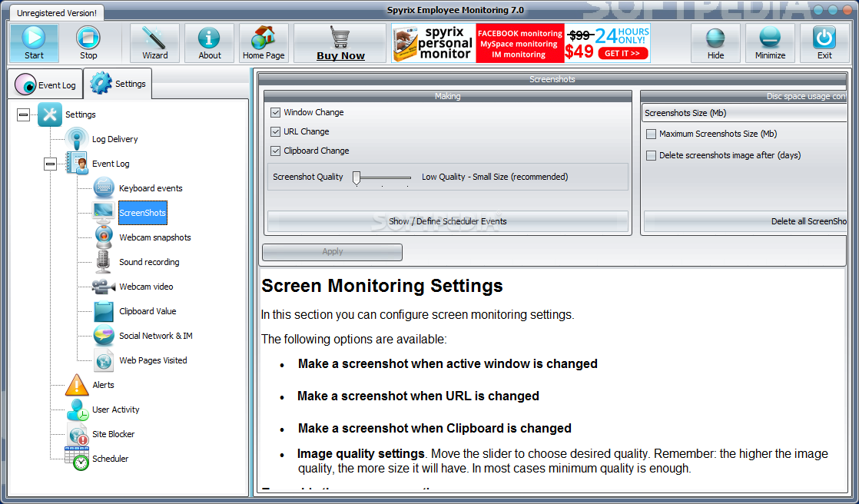Click the Log Delivery antenna icon
Image resolution: width=859 pixels, height=504 pixels.
[x=77, y=138]
